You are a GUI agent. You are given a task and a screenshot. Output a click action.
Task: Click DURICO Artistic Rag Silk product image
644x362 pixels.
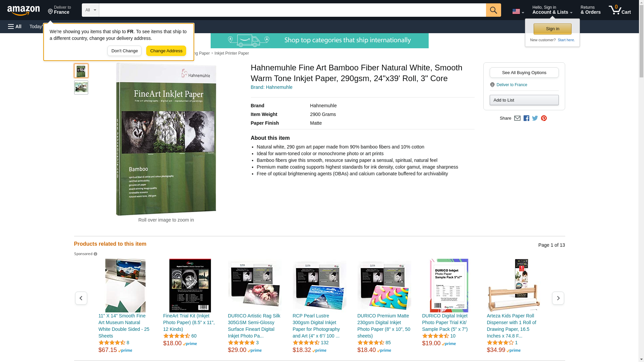(255, 286)
